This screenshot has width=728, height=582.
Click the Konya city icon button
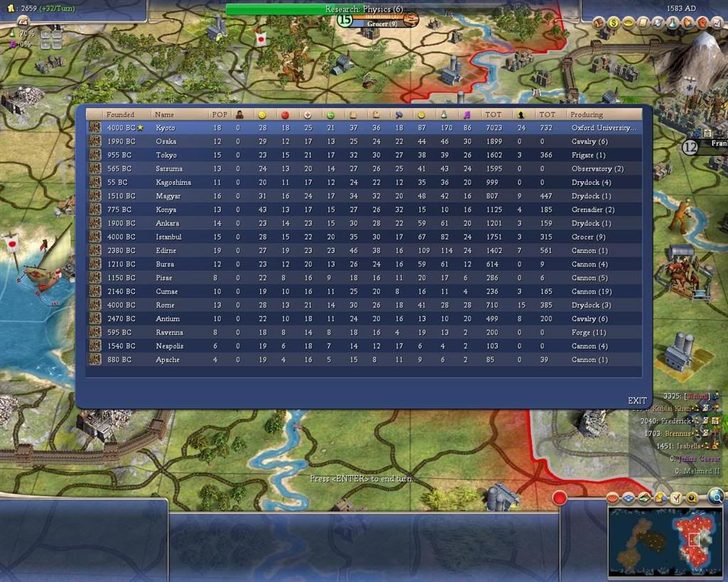click(x=95, y=210)
